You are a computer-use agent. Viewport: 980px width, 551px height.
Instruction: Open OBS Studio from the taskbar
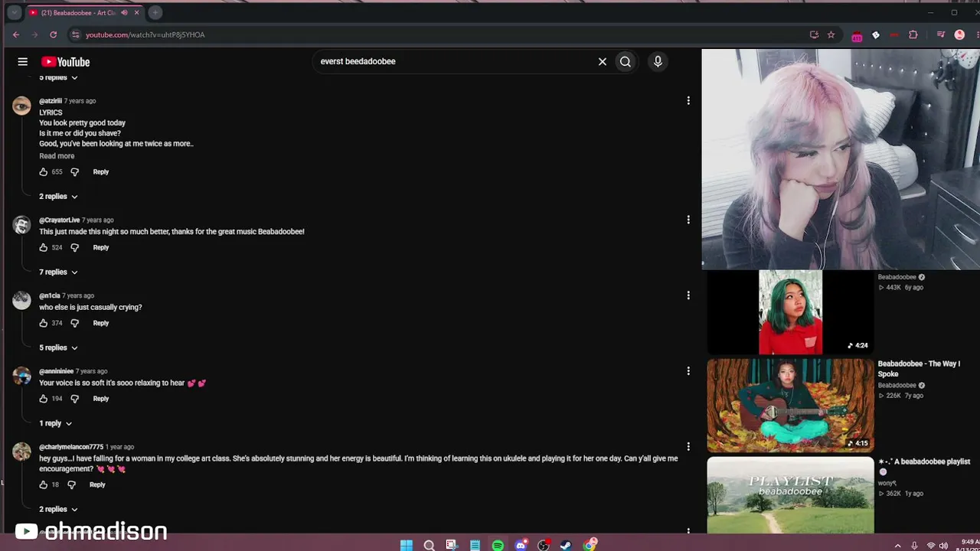click(544, 545)
